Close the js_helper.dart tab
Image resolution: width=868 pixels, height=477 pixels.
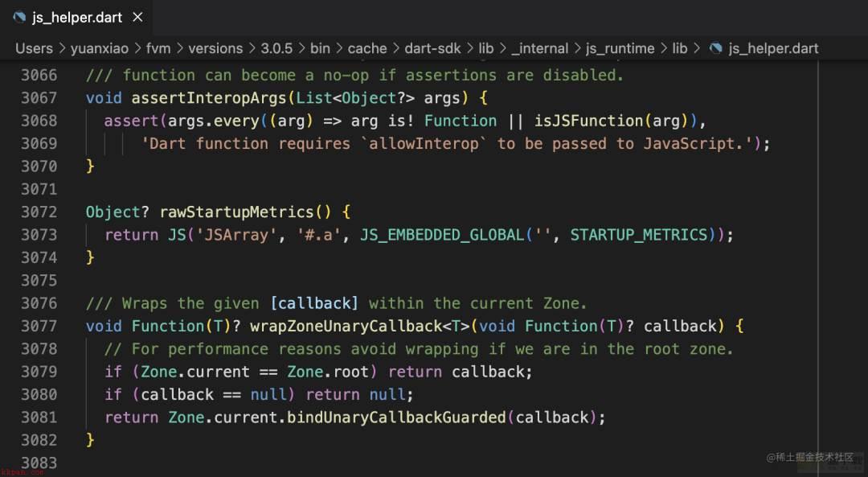click(138, 17)
